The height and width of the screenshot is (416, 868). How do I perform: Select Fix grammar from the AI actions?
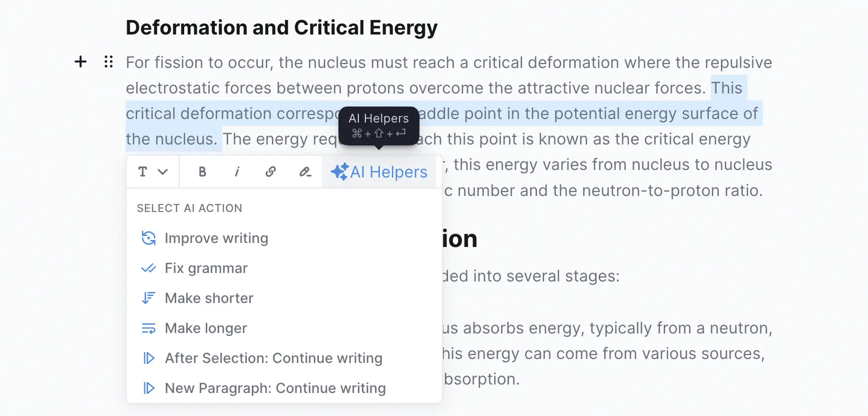point(206,268)
